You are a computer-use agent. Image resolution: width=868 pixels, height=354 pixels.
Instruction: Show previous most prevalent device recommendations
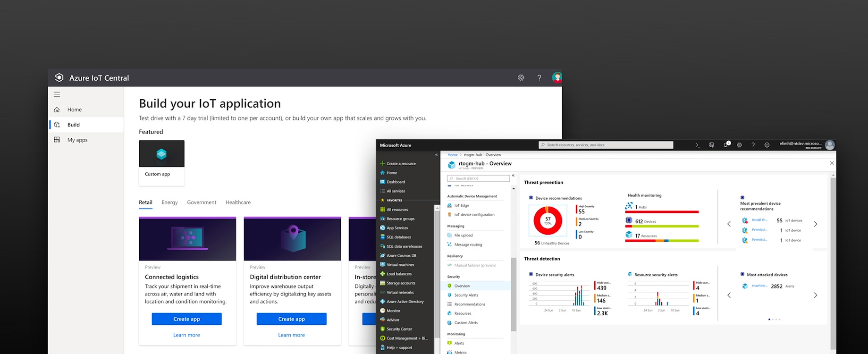click(x=729, y=224)
